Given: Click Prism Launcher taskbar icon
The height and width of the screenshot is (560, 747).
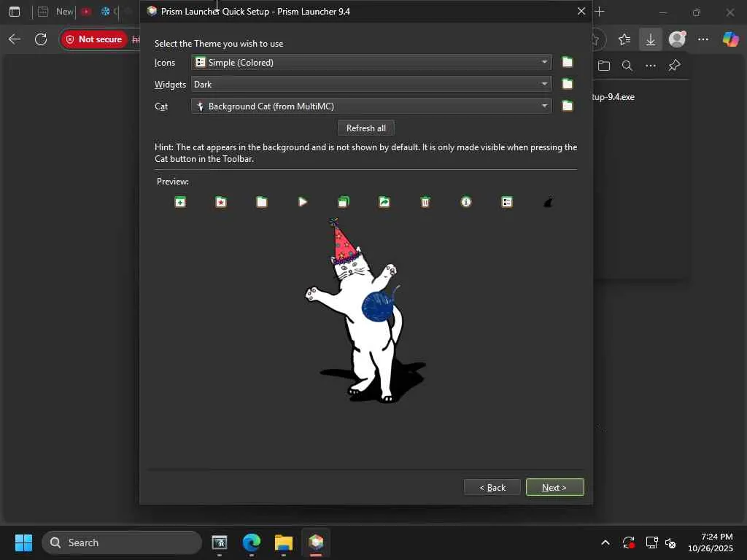Looking at the screenshot, I should (x=315, y=542).
